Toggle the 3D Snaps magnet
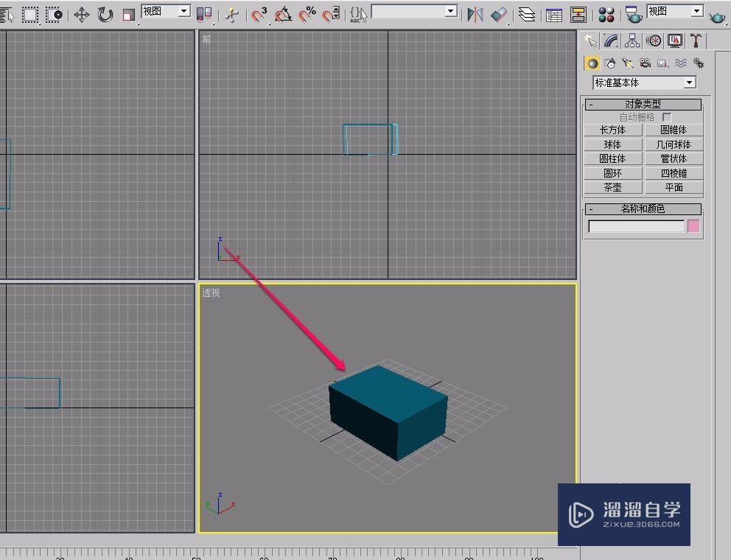The height and width of the screenshot is (560, 731). tap(259, 14)
